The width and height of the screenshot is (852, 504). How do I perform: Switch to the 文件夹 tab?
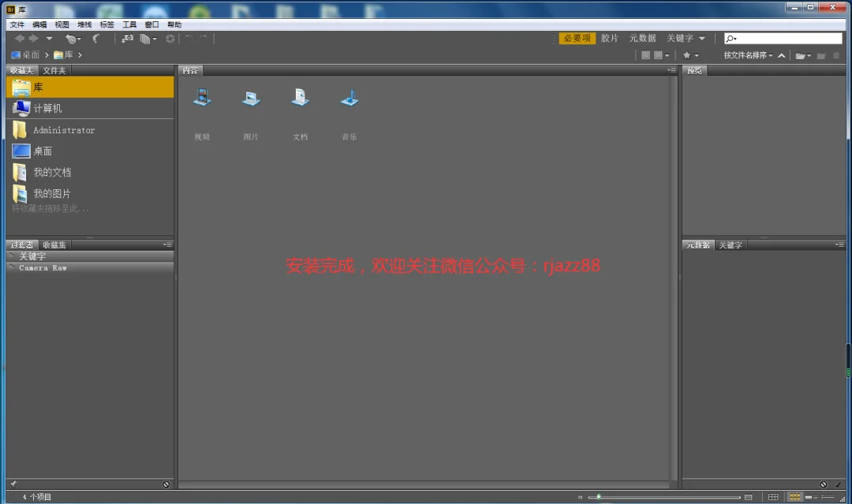[54, 71]
